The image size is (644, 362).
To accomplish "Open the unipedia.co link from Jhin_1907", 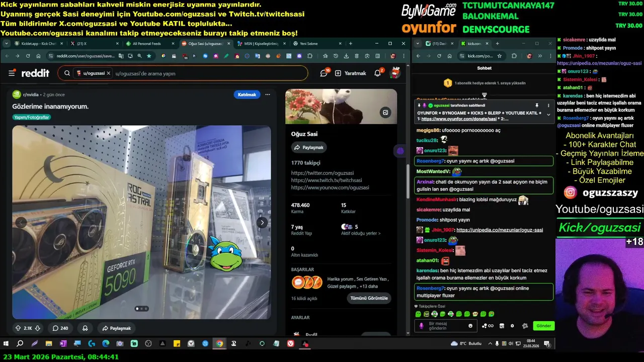I will 500,230.
